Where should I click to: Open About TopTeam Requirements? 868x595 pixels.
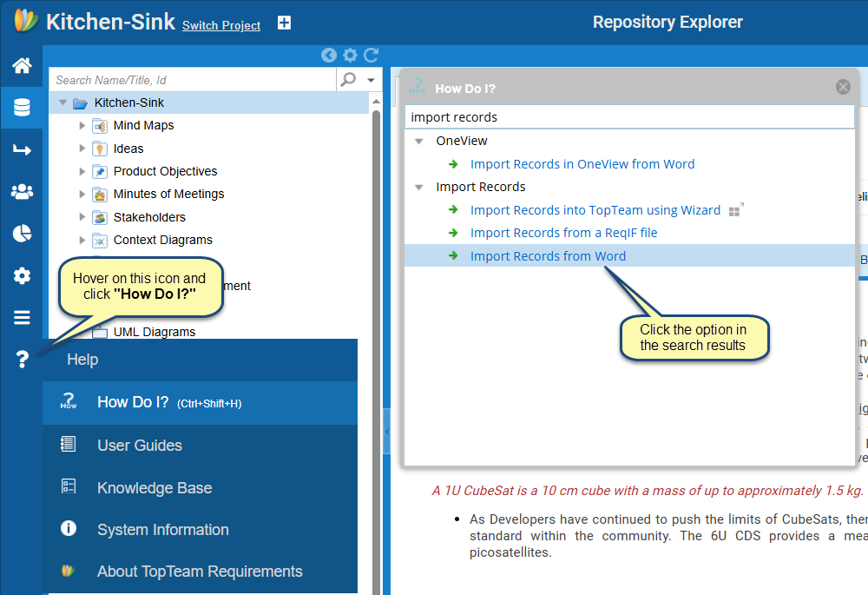(x=200, y=572)
